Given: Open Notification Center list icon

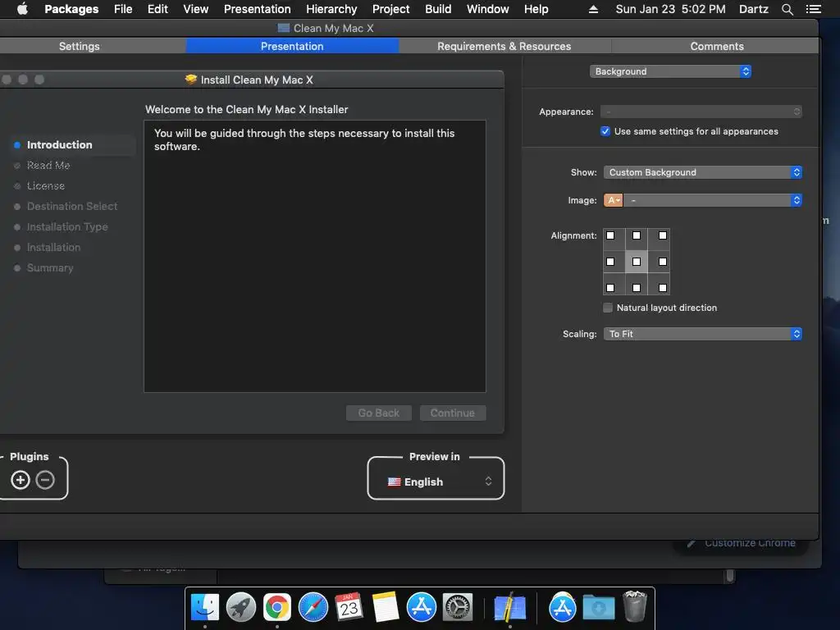Looking at the screenshot, I should click(x=813, y=9).
